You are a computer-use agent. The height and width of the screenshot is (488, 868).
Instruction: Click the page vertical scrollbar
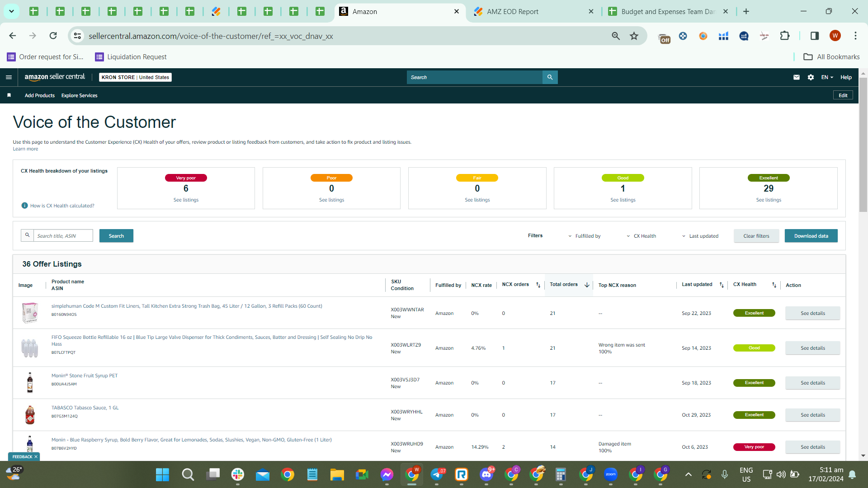pos(863,145)
